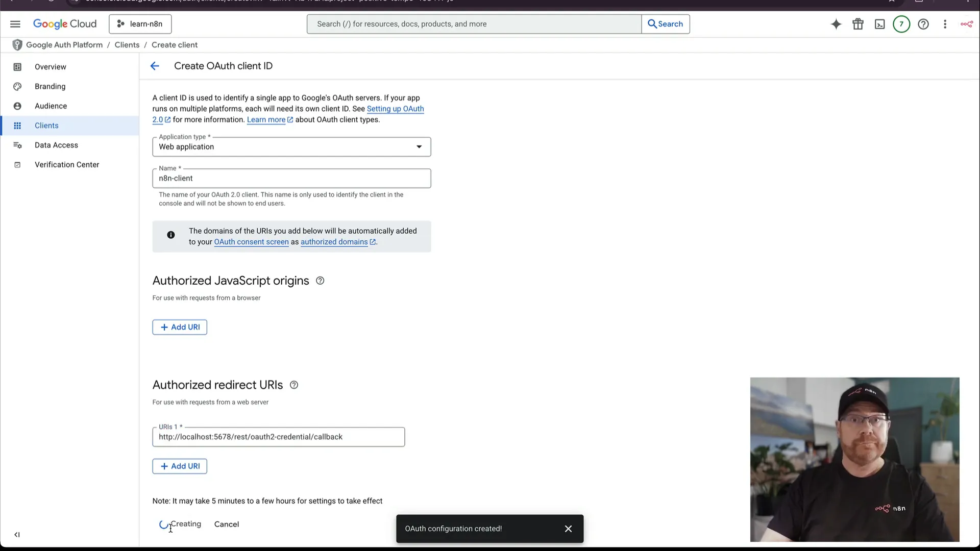Click the n8n account avatar icon
Screen dimensions: 980x551
tap(967, 24)
